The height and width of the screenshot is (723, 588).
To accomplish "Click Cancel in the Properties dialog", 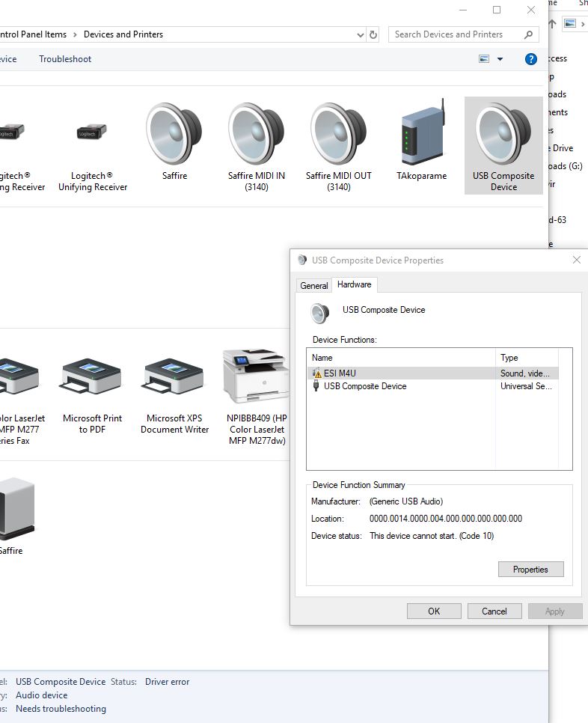I will 494,611.
